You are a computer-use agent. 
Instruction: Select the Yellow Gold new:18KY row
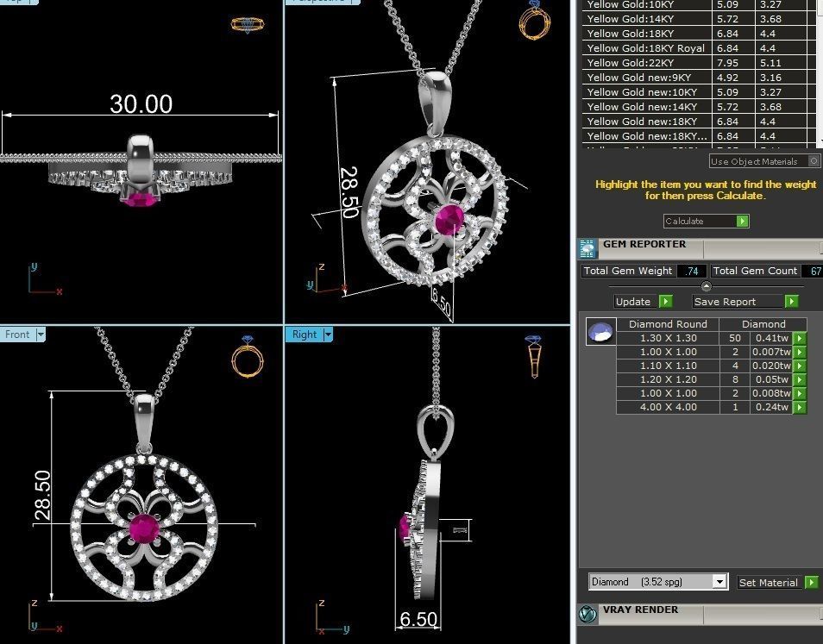[699, 122]
